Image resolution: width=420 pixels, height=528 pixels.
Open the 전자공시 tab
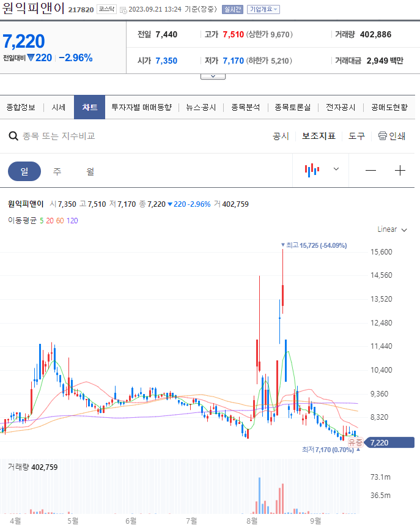[341, 107]
